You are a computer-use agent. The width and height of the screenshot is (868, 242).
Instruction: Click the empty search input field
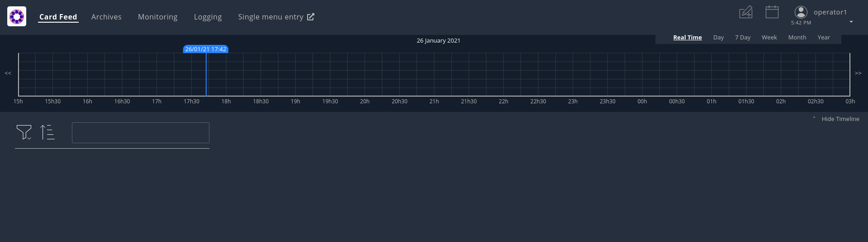(140, 133)
